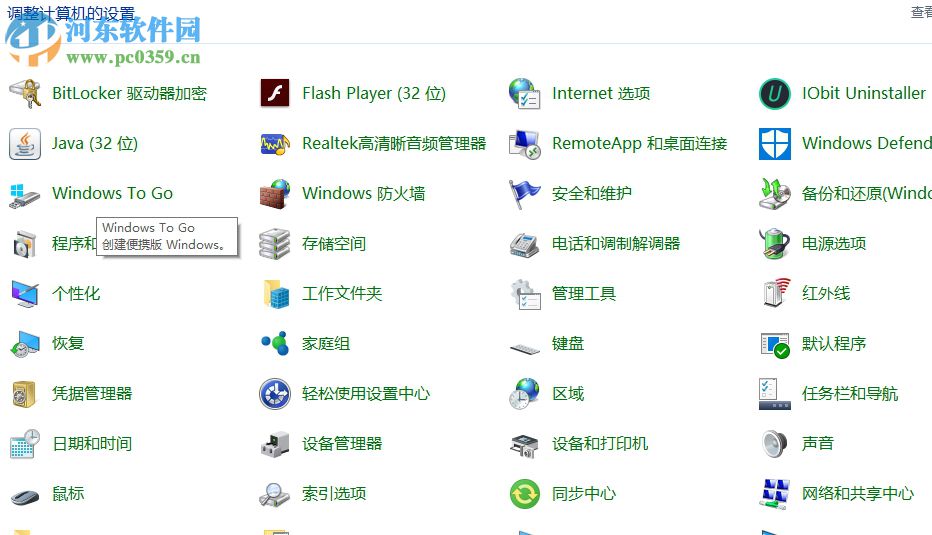932x535 pixels.
Task: Open the 日期和时间 text link
Action: pos(92,444)
